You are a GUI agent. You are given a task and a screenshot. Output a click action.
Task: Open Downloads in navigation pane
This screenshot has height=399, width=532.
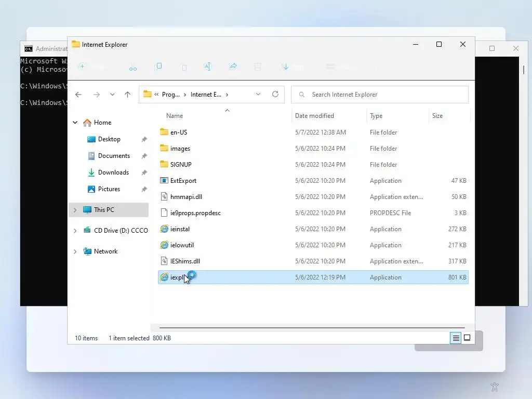click(113, 172)
